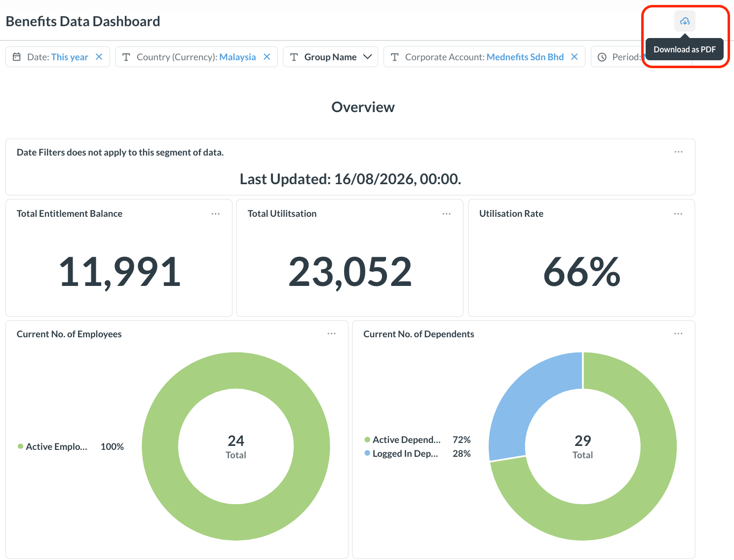Viewport: 734px width, 560px height.
Task: Open Current No. of Employees ellipsis menu
Action: [332, 334]
